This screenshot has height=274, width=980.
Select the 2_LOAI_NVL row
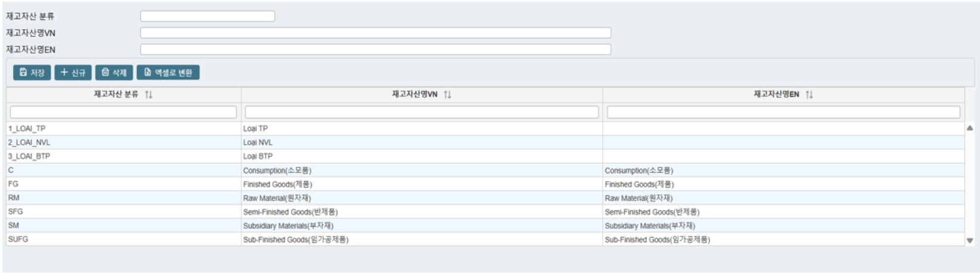point(29,142)
